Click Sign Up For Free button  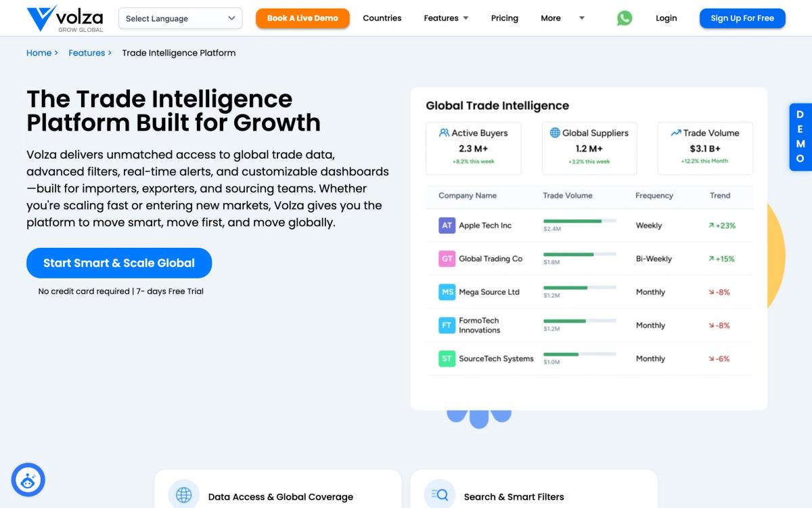tap(742, 18)
